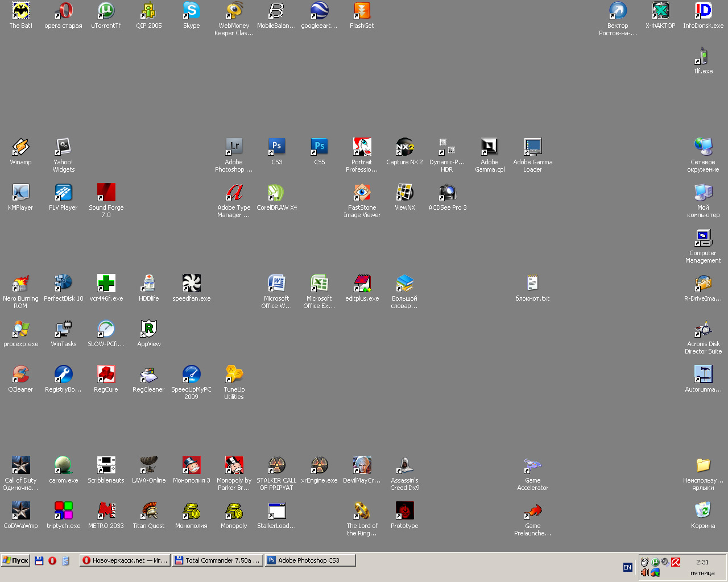728x582 pixels.
Task: Launch FastStone Image Viewer
Action: (x=362, y=192)
